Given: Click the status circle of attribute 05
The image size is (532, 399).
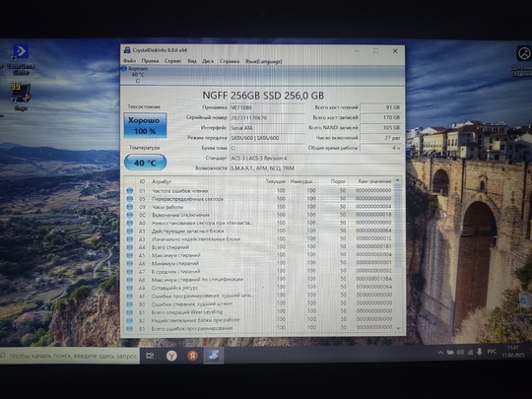Looking at the screenshot, I should [x=130, y=199].
